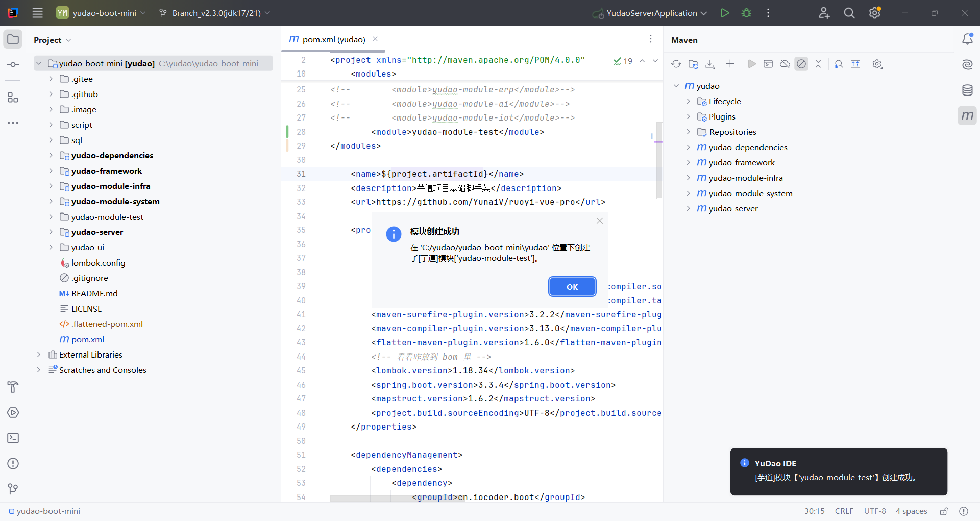The image size is (980, 521).
Task: Select README.md in Project tree
Action: click(94, 293)
